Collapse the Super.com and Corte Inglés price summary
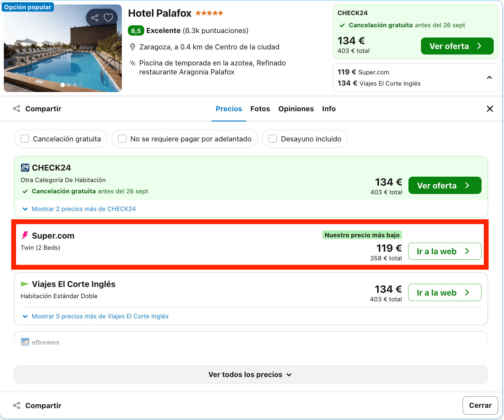The image size is (504, 420). pyautogui.click(x=489, y=78)
